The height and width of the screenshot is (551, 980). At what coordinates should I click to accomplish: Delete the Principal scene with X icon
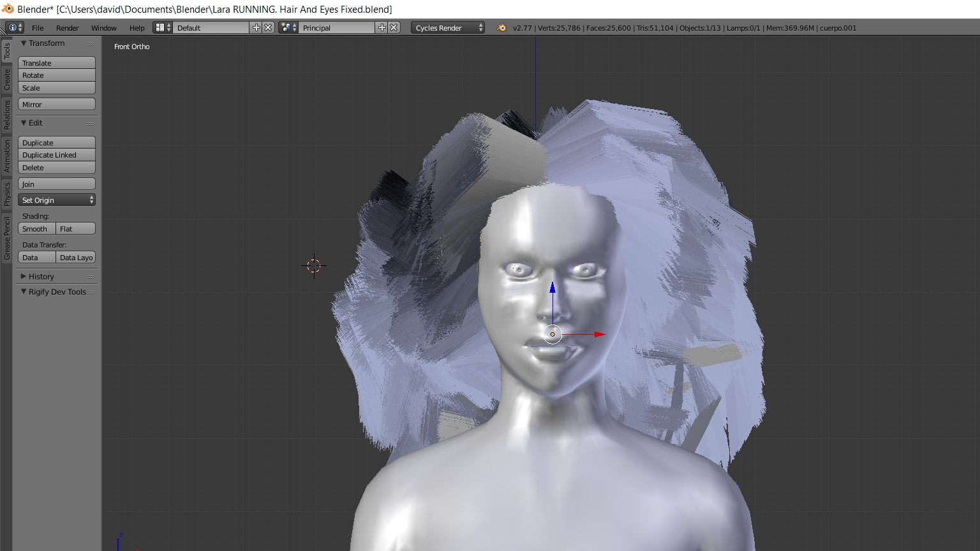[394, 27]
